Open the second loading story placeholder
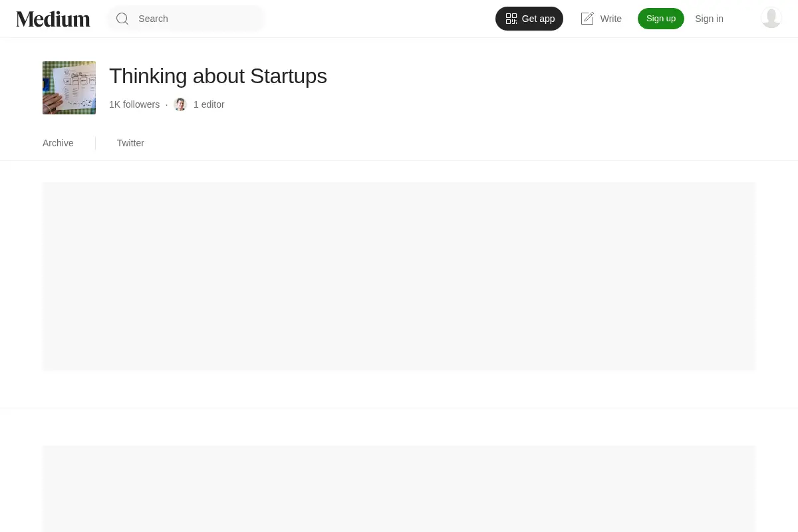 399,489
